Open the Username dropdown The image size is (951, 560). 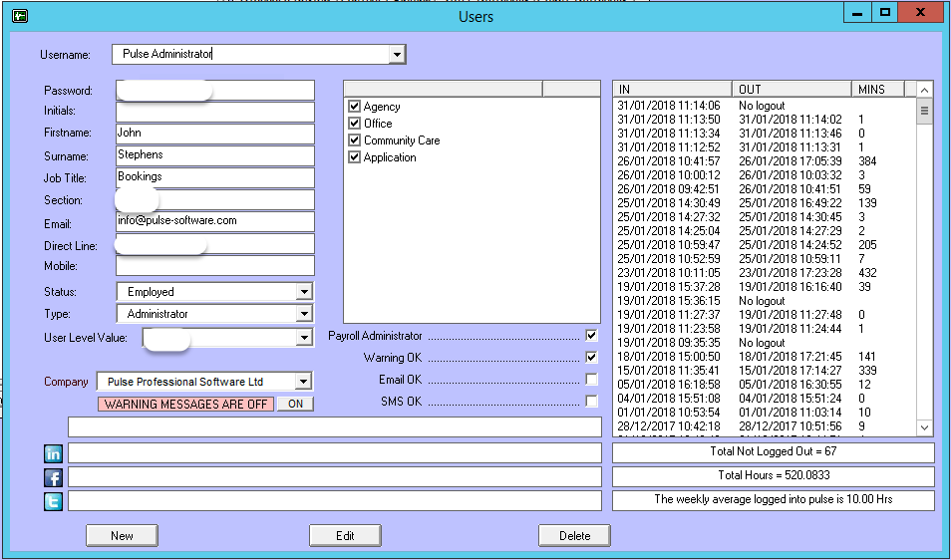397,54
